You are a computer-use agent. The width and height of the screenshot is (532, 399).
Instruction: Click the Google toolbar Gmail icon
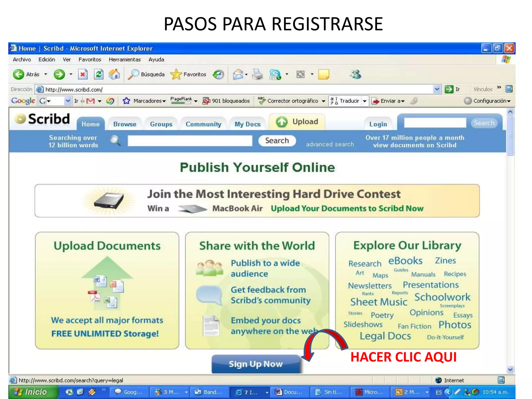click(90, 101)
